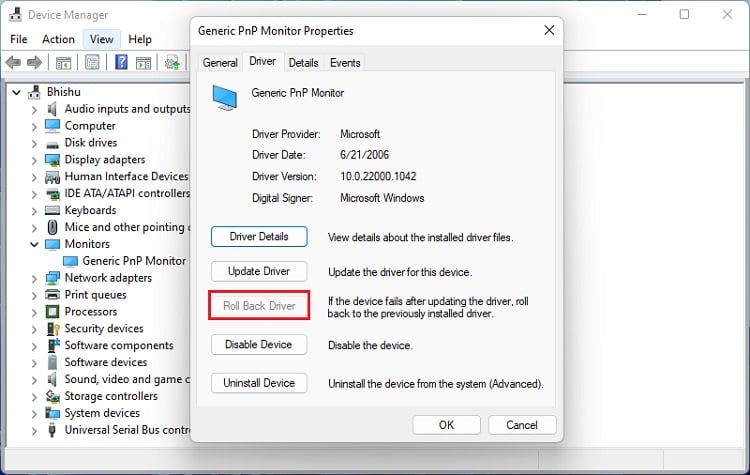Image resolution: width=750 pixels, height=475 pixels.
Task: Click the Human Interface Devices icon
Action: click(52, 177)
